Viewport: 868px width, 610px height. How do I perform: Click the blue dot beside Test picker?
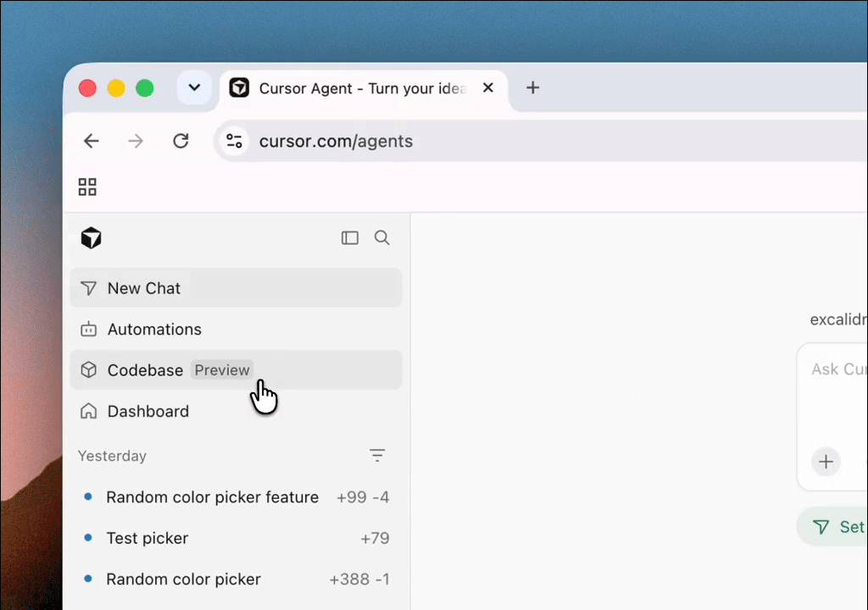(x=87, y=537)
